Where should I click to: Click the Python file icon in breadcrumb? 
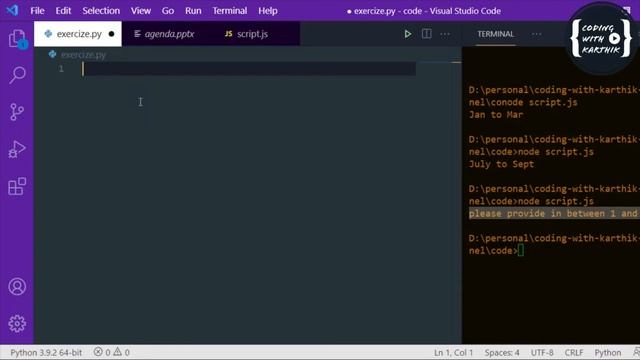[52, 54]
